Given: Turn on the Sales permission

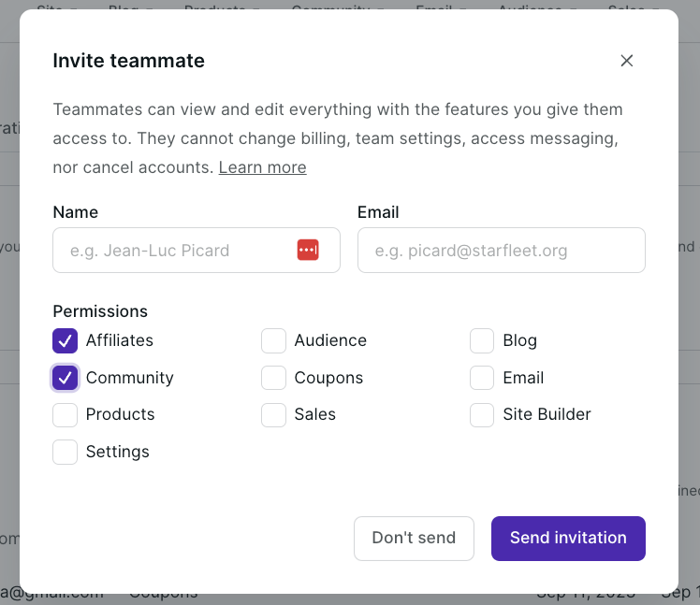Looking at the screenshot, I should 273,414.
